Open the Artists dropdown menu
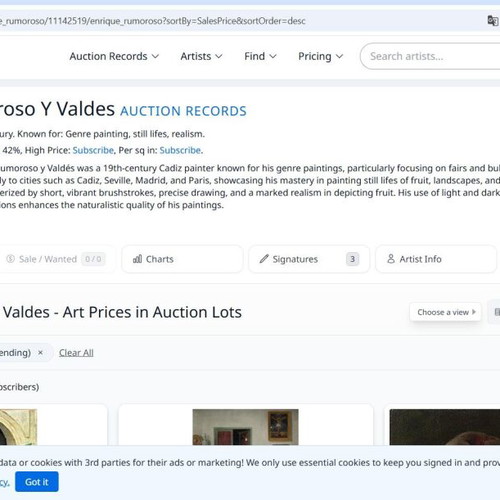The height and width of the screenshot is (500, 500). 201,56
